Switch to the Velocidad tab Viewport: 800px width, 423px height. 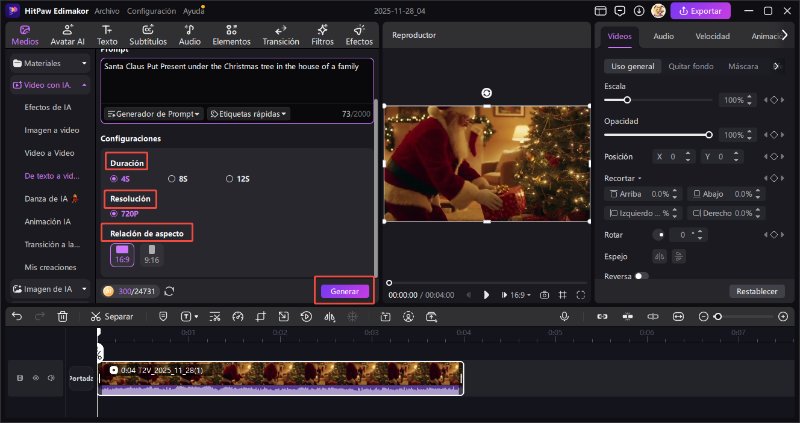(x=712, y=36)
